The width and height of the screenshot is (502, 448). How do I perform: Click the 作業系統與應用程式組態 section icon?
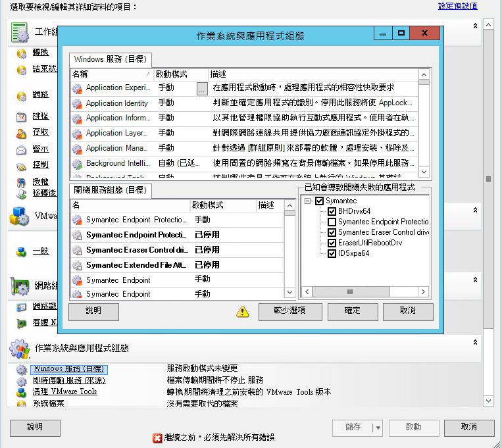point(20,348)
